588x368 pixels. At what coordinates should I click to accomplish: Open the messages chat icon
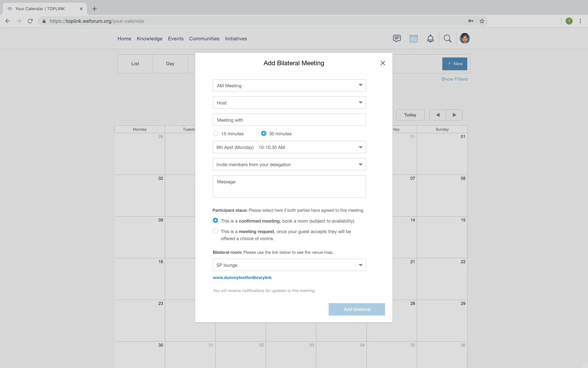(397, 38)
